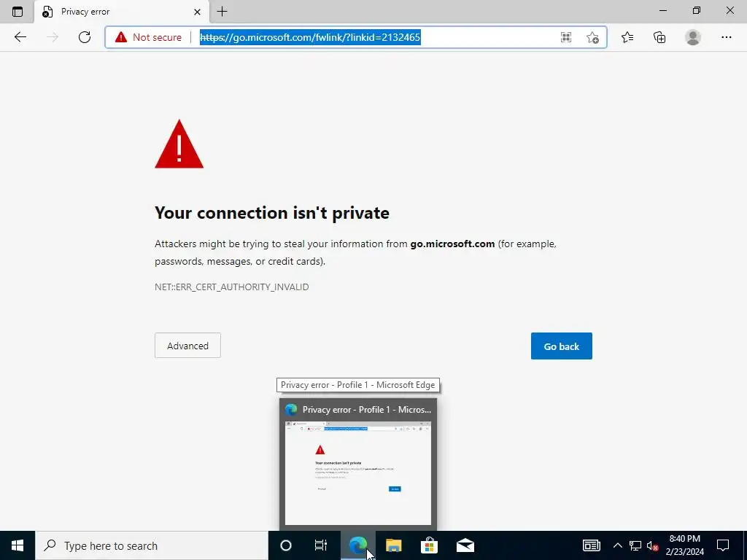Open Settings and more ellipsis menu
Image resolution: width=747 pixels, height=560 pixels.
[726, 37]
